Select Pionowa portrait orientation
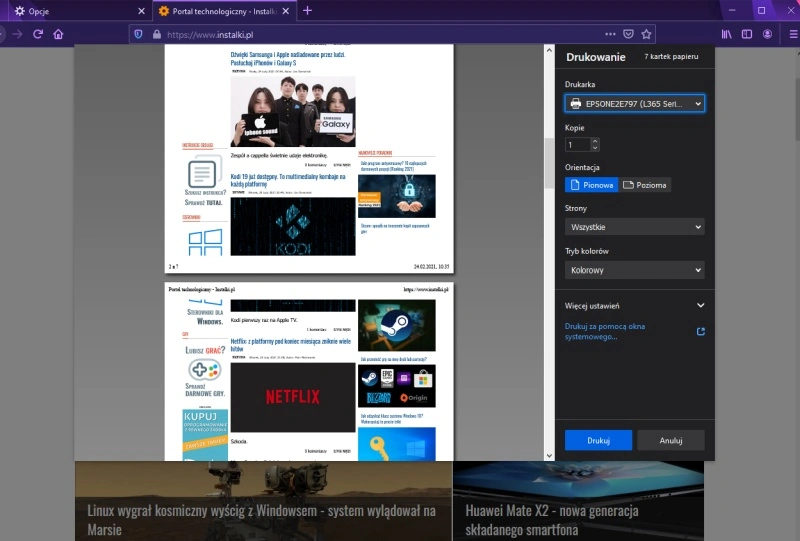Image resolution: width=800 pixels, height=541 pixels. click(591, 185)
